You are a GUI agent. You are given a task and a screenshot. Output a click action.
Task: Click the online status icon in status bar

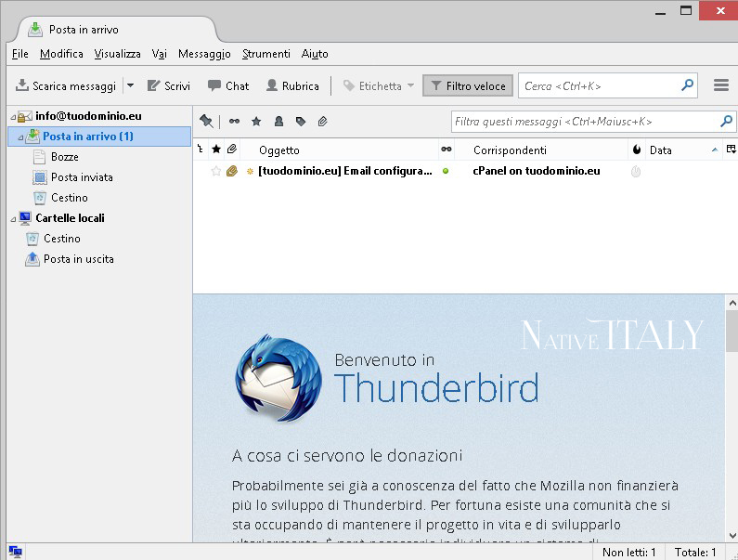tap(15, 552)
